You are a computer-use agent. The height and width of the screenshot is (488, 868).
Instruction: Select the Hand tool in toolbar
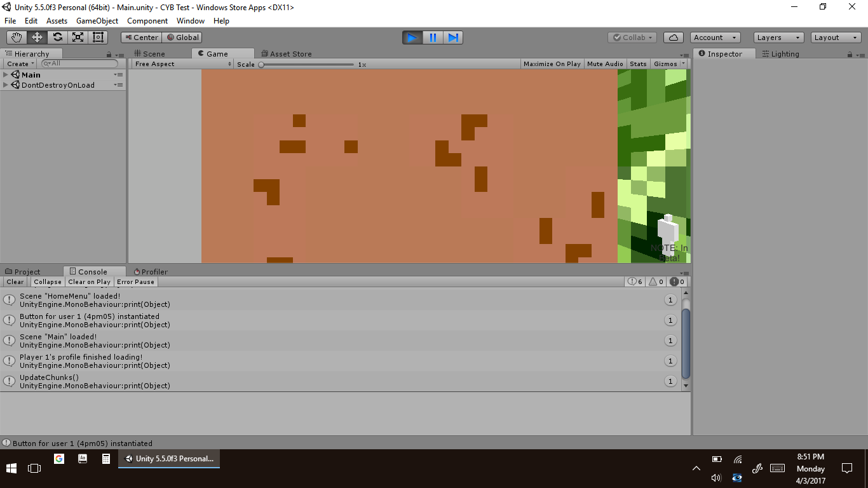[x=17, y=37]
